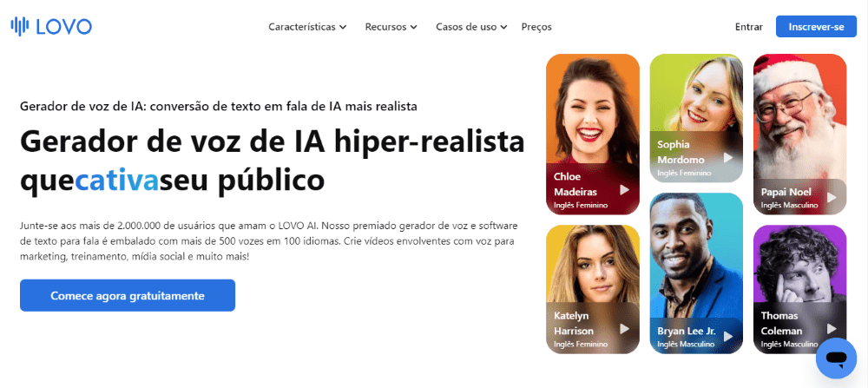Play Sophia Mordomo voice sample
868x388 pixels.
(728, 158)
